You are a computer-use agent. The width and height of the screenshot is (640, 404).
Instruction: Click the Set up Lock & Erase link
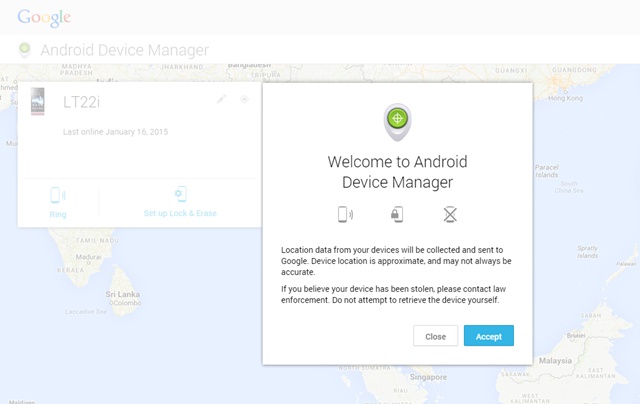(180, 213)
